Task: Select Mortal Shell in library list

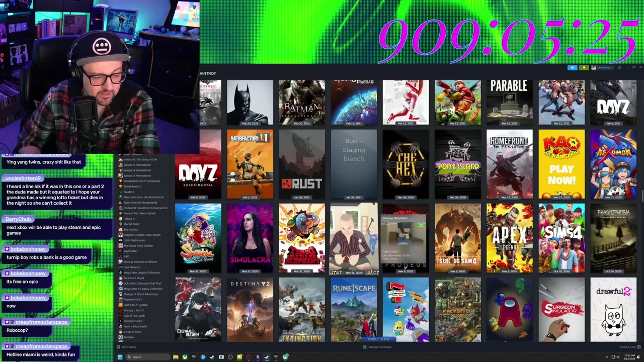Action: click(131, 224)
